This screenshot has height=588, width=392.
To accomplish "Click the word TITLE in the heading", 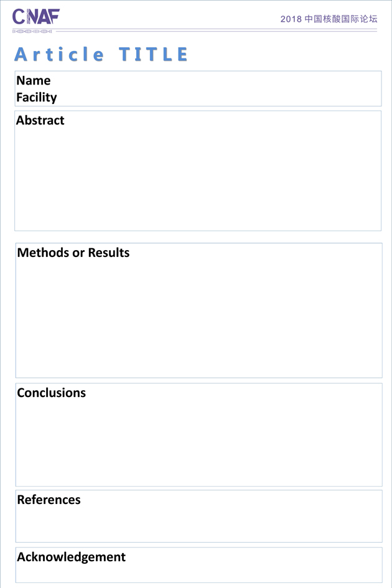I will coord(154,54).
